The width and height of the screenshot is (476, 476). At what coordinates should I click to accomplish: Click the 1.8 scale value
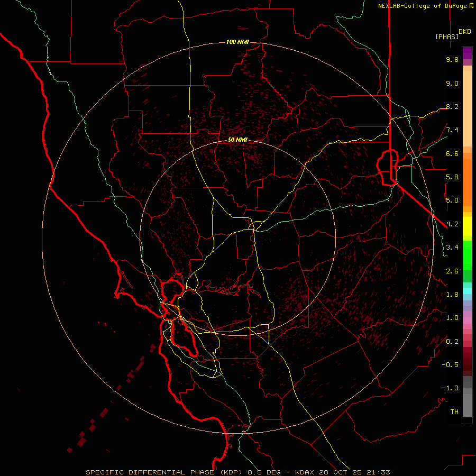coord(452,295)
